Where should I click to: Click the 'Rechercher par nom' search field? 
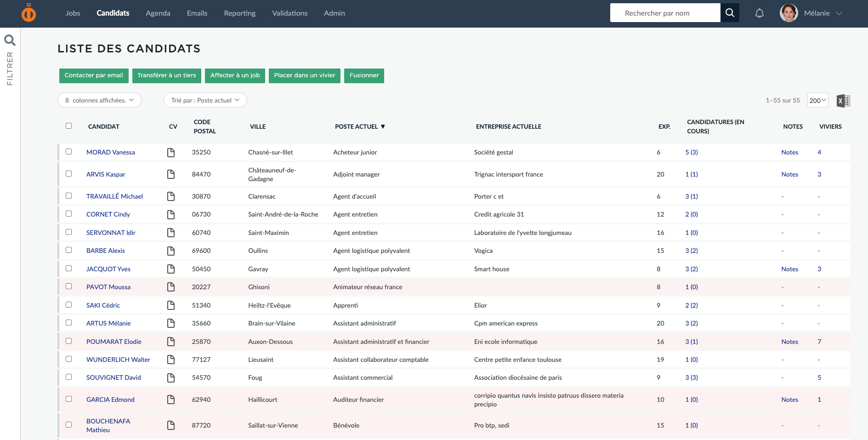click(x=665, y=13)
